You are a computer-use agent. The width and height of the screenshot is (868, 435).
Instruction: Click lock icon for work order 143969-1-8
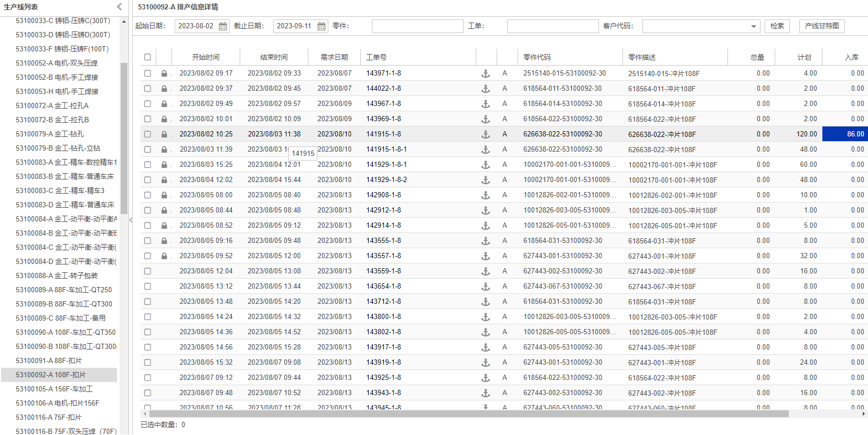[164, 119]
